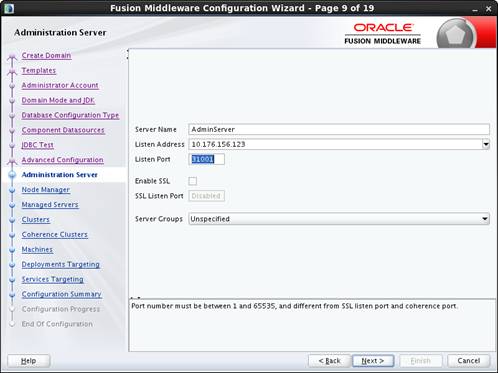Open the Listen Address dropdown arrow

tap(486, 144)
